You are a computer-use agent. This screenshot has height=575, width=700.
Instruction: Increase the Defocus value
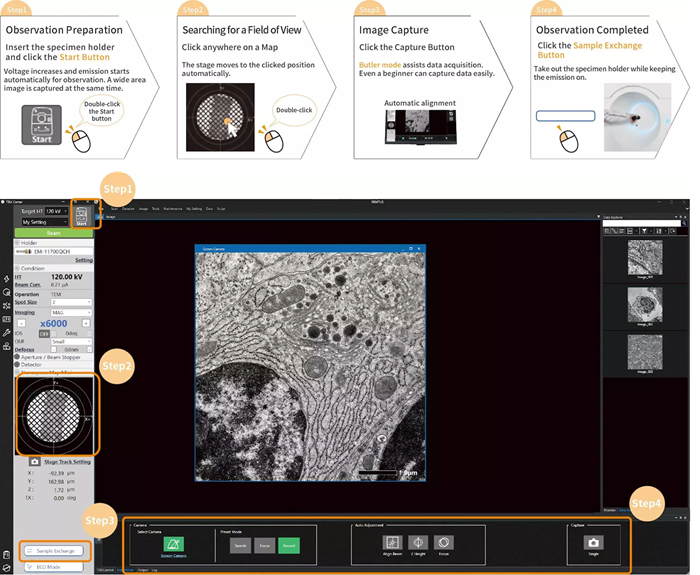click(x=89, y=350)
